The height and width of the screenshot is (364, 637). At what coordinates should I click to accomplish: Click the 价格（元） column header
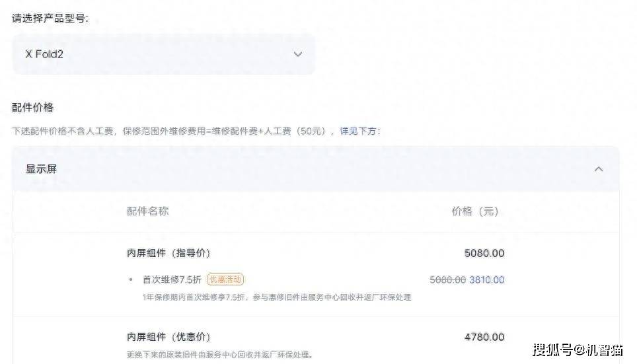[475, 211]
